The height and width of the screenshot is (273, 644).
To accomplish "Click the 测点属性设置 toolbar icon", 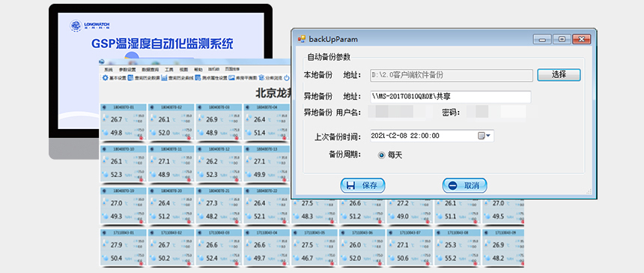I will tap(198, 78).
